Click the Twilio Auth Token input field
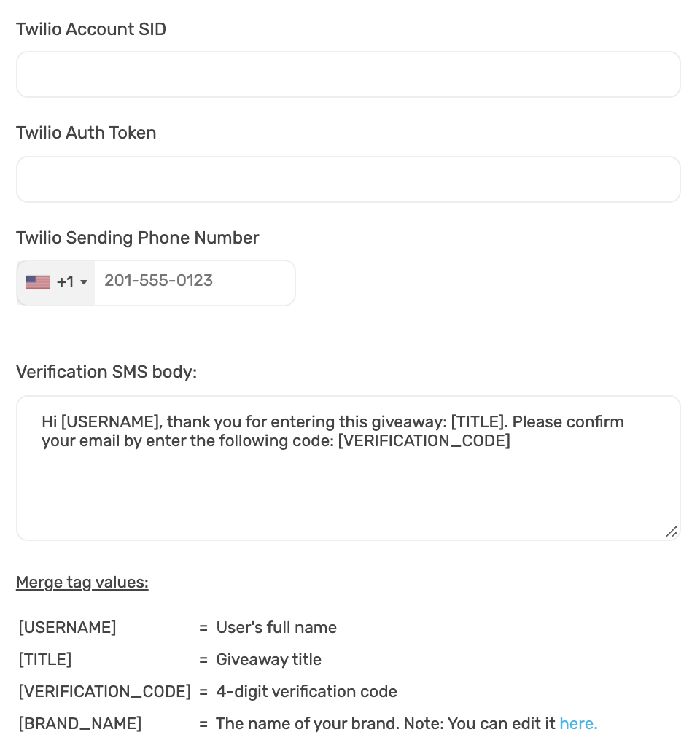Screen dimensions: 700x751 [348, 179]
